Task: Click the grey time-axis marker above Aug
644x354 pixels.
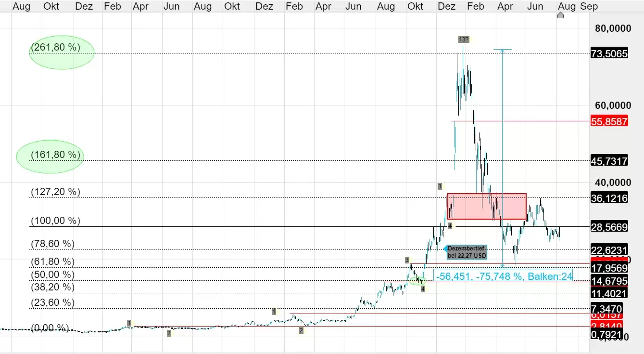Action: tap(560, 15)
